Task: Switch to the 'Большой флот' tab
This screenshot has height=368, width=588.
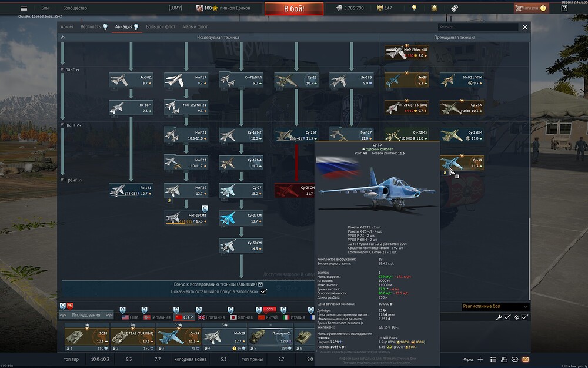Action: [160, 27]
